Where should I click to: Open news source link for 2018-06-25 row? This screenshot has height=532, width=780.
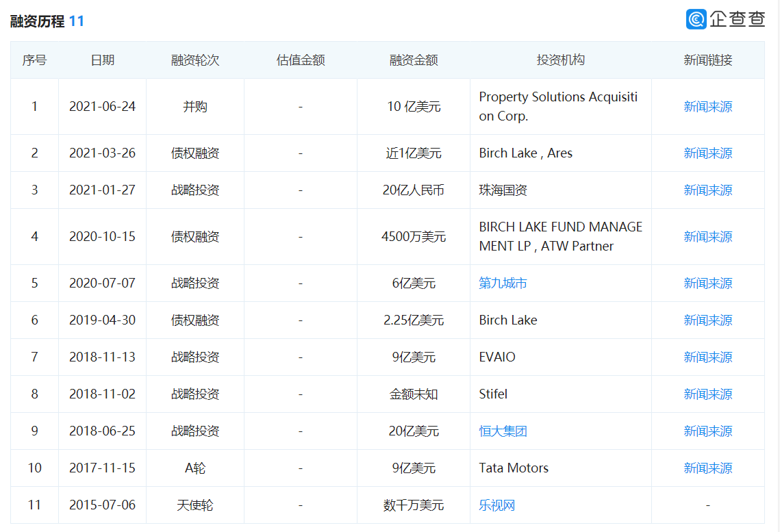pos(707,431)
